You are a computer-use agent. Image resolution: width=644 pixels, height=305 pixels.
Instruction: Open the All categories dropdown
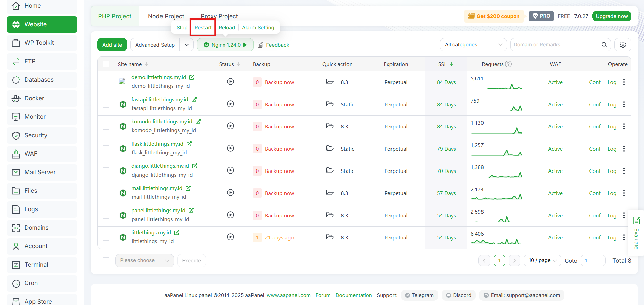473,45
